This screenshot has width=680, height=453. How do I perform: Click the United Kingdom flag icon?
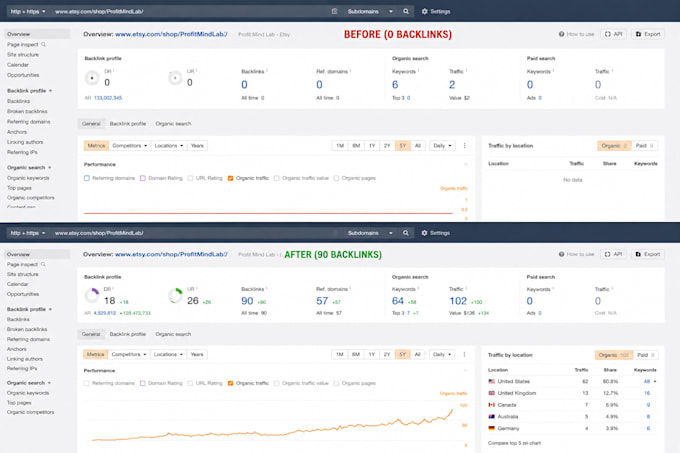[491, 393]
